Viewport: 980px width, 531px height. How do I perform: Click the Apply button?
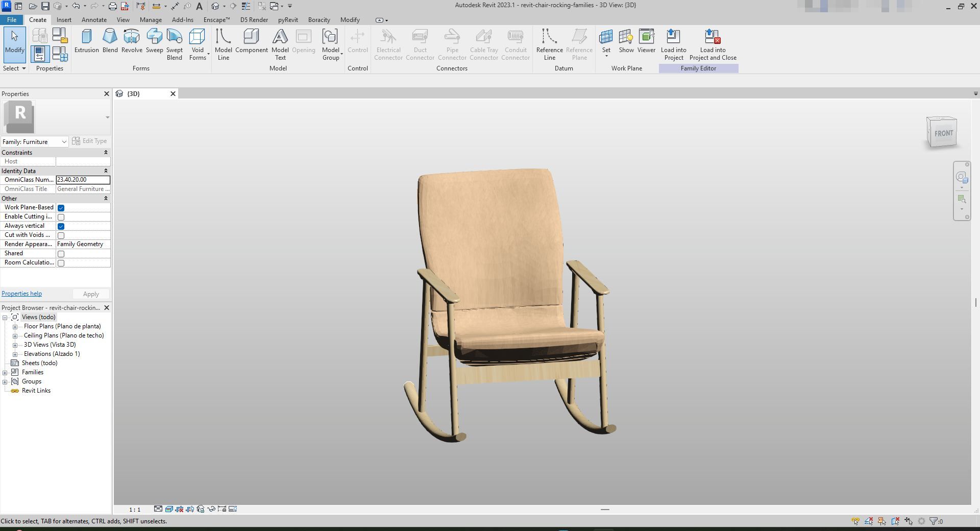(x=91, y=294)
